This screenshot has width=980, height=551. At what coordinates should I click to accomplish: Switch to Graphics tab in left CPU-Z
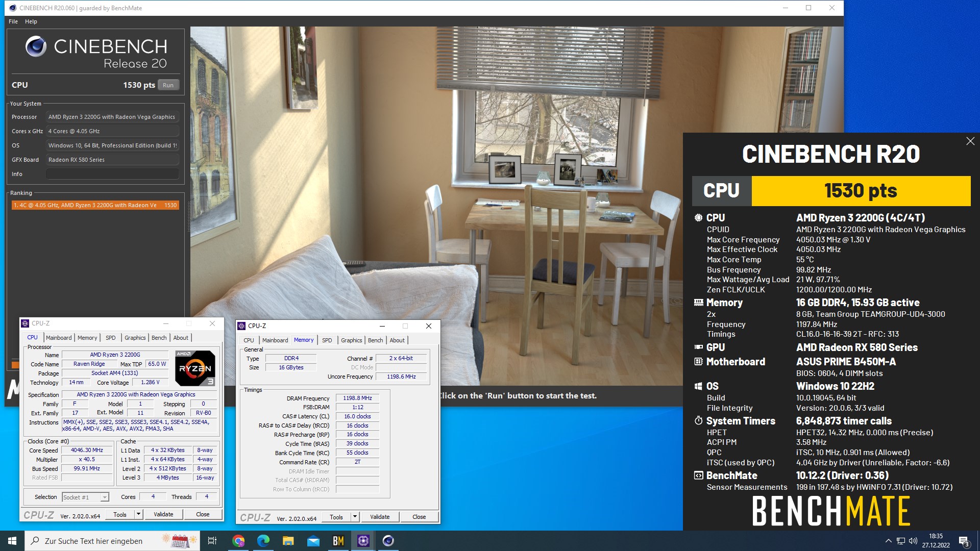click(x=135, y=338)
